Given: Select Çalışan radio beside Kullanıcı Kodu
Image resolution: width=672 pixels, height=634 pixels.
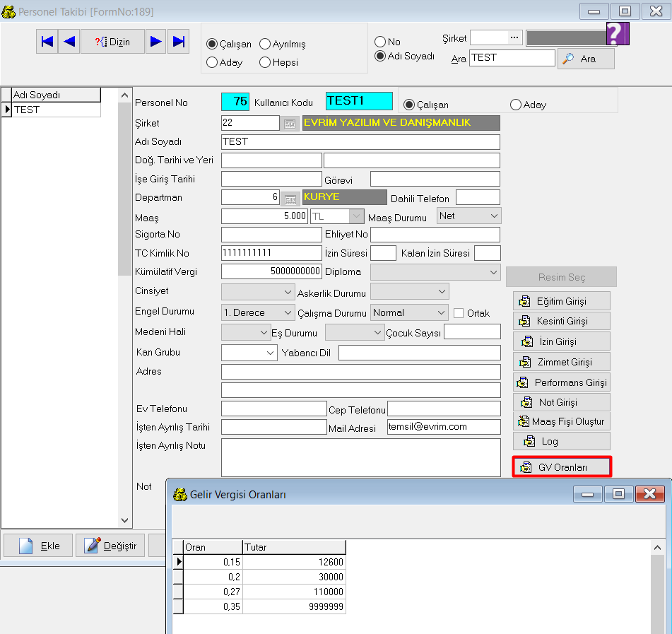Looking at the screenshot, I should pos(409,105).
